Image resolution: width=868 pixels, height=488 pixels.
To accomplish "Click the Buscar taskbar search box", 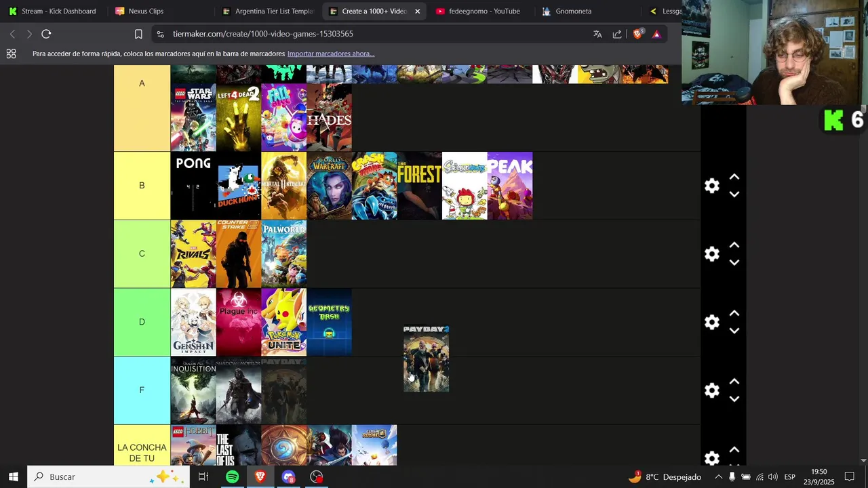I will pyautogui.click(x=109, y=476).
